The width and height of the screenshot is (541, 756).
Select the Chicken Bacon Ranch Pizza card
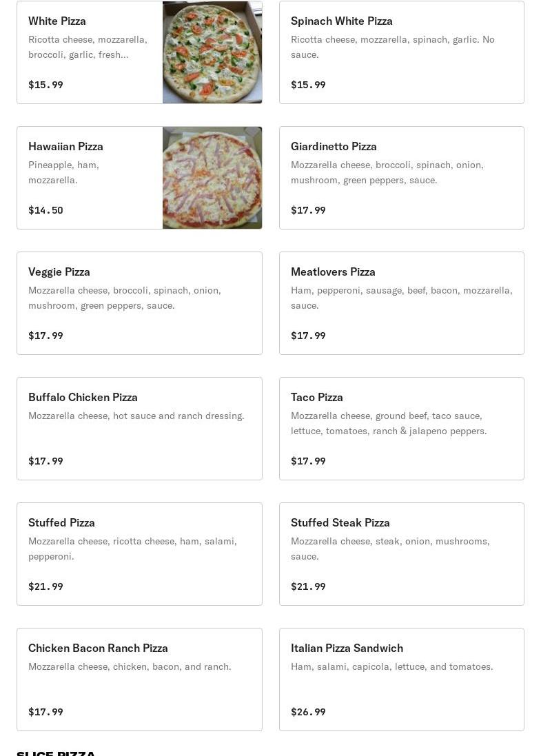(139, 680)
